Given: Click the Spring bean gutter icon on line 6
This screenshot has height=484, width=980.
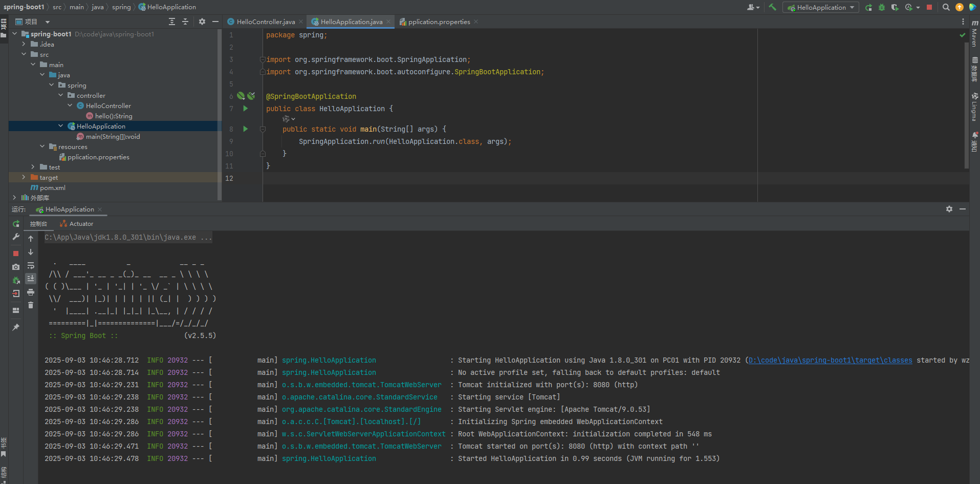Looking at the screenshot, I should 241,96.
